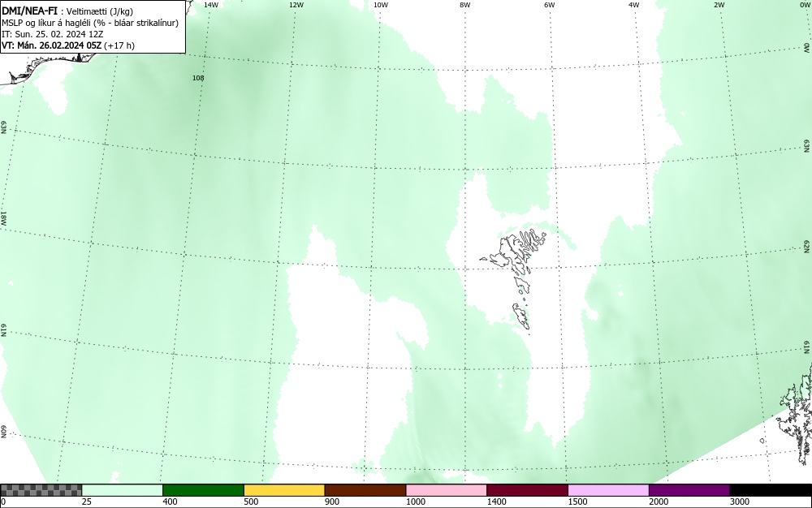Click the maroon 1400–1500 legend swatch
The height and width of the screenshot is (508, 812).
tap(527, 490)
